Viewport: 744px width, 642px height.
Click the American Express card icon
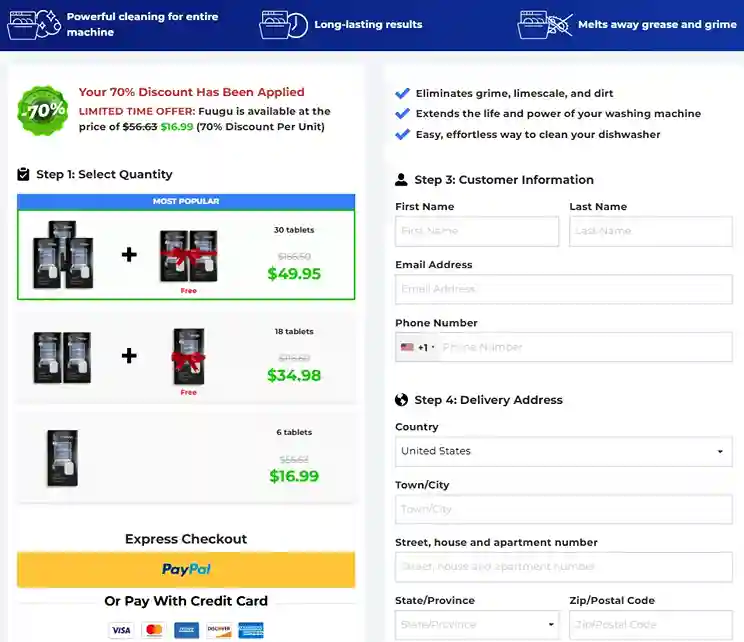pyautogui.click(x=186, y=630)
